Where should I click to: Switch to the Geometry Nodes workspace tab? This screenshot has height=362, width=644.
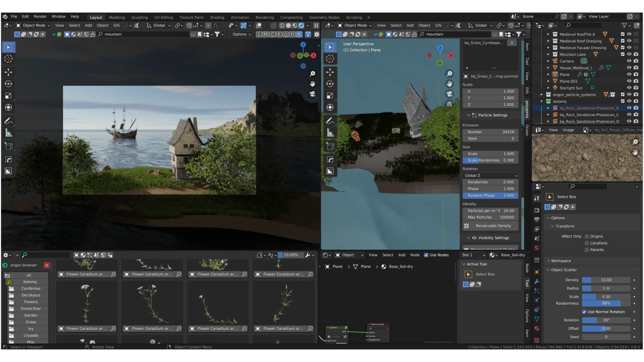click(x=324, y=17)
